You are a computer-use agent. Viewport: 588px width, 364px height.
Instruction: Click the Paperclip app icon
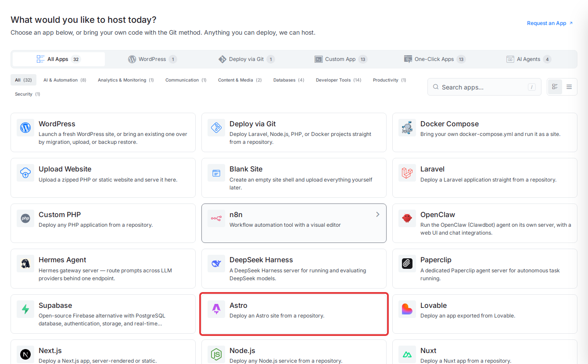point(407,264)
